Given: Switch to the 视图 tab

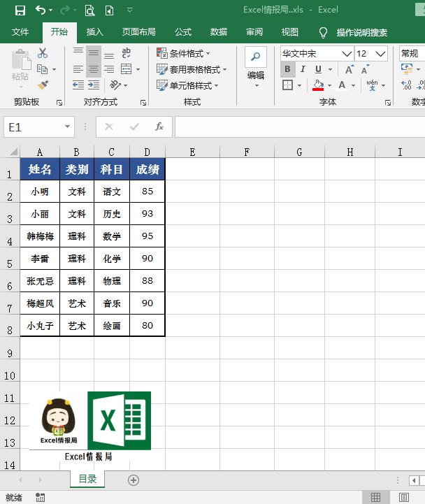Looking at the screenshot, I should [289, 32].
